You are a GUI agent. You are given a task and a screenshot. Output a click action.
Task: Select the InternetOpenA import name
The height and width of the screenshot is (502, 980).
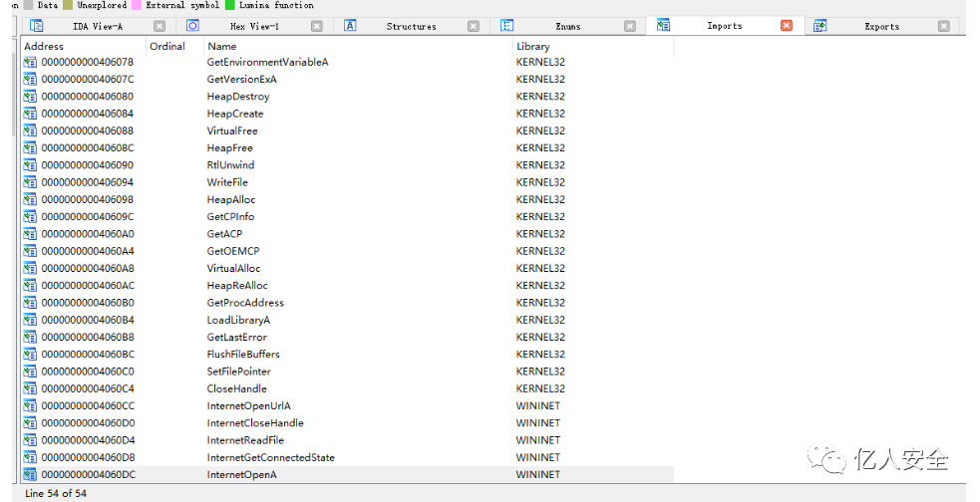pyautogui.click(x=242, y=474)
